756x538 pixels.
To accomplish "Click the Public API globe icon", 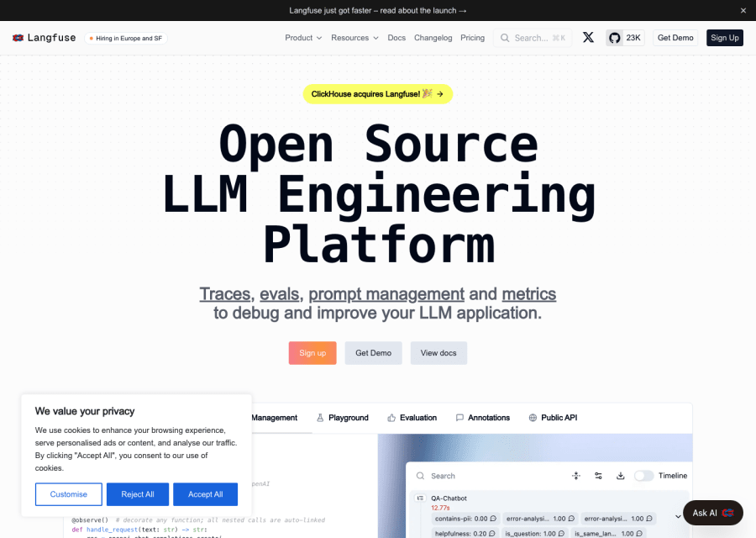I will pyautogui.click(x=532, y=417).
